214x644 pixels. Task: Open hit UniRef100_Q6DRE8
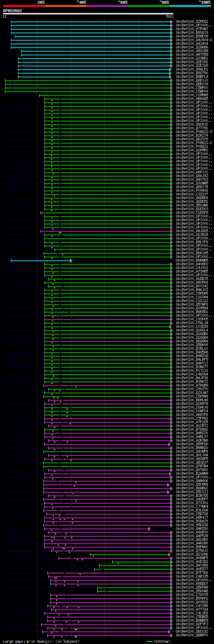(x=193, y=198)
